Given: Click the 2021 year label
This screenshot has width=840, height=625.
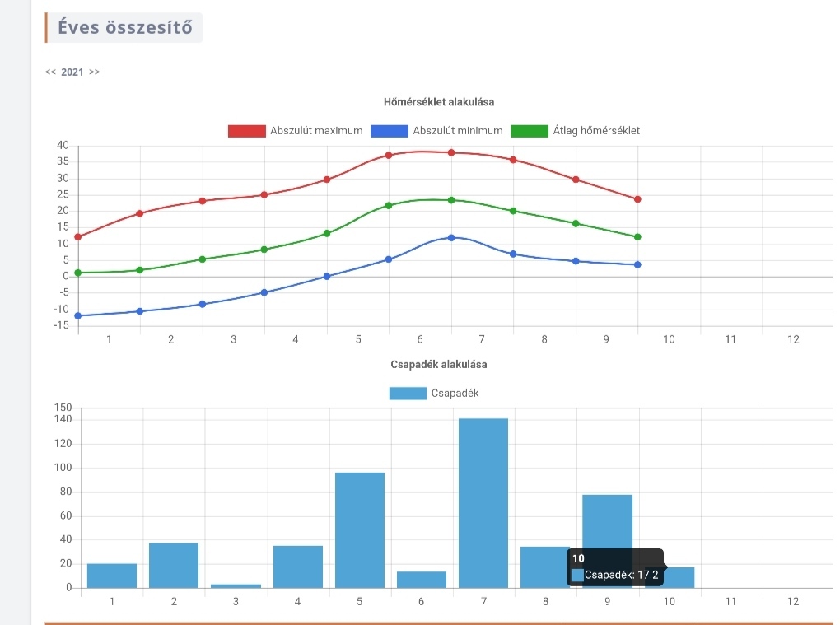Looking at the screenshot, I should tap(72, 72).
